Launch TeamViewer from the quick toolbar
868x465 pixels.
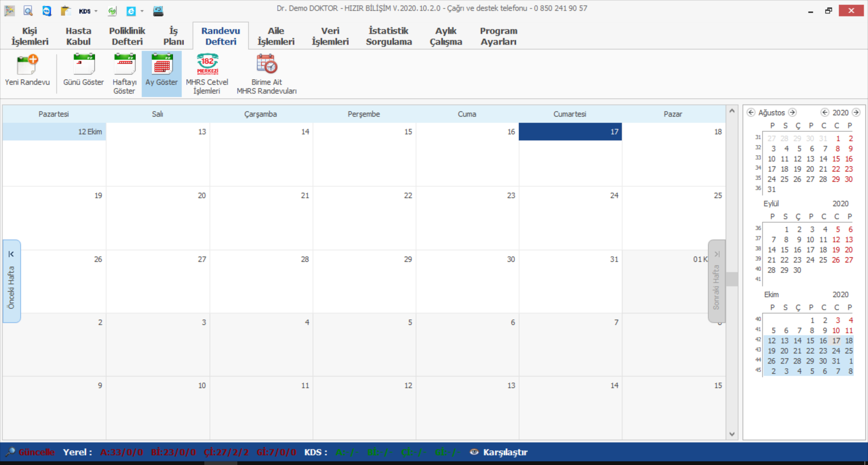[47, 11]
